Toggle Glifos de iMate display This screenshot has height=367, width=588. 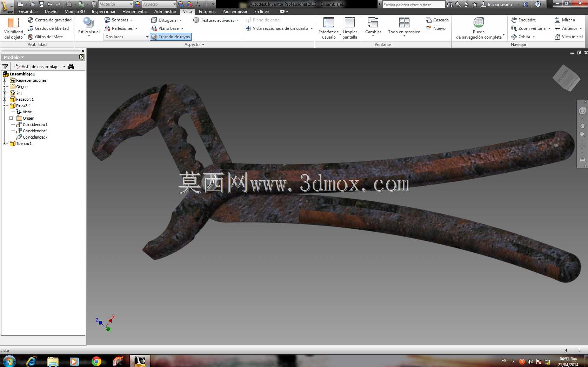(x=45, y=37)
